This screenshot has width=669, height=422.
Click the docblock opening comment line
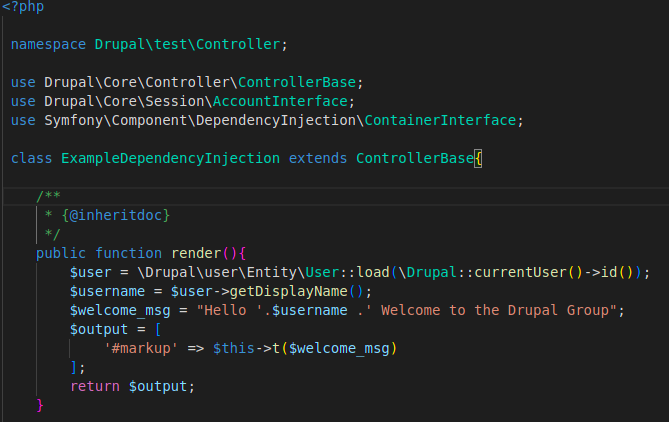[48, 196]
